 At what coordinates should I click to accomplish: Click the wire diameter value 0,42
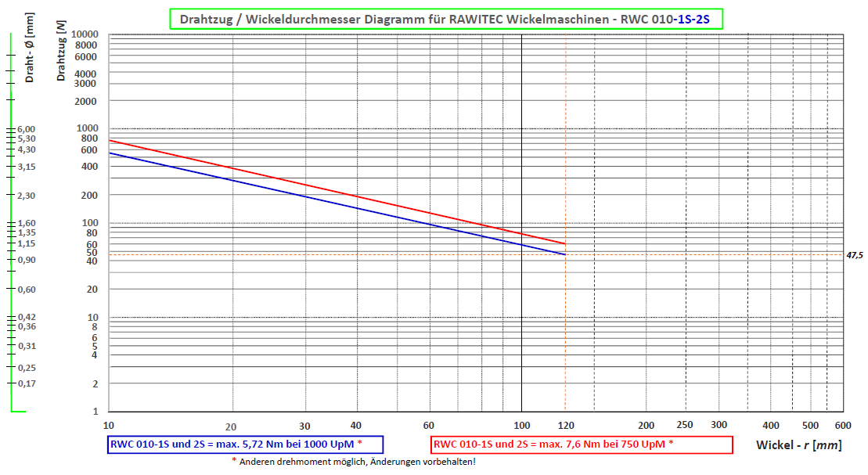point(26,317)
